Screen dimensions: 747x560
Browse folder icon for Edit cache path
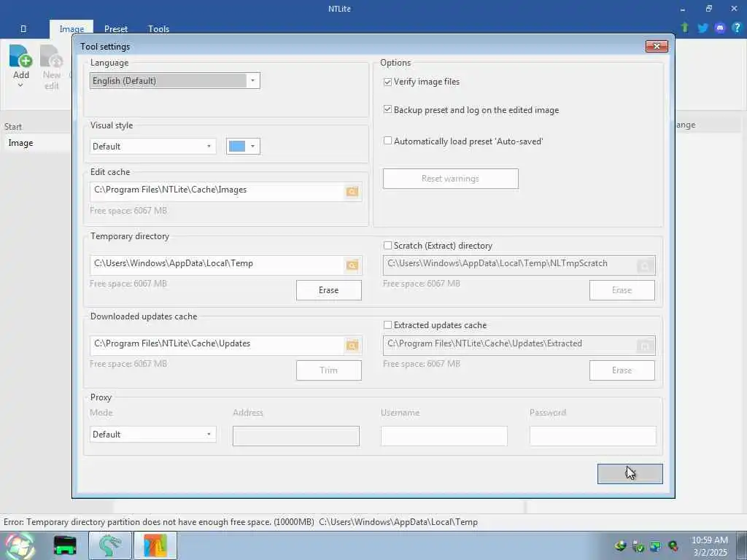[x=352, y=192]
